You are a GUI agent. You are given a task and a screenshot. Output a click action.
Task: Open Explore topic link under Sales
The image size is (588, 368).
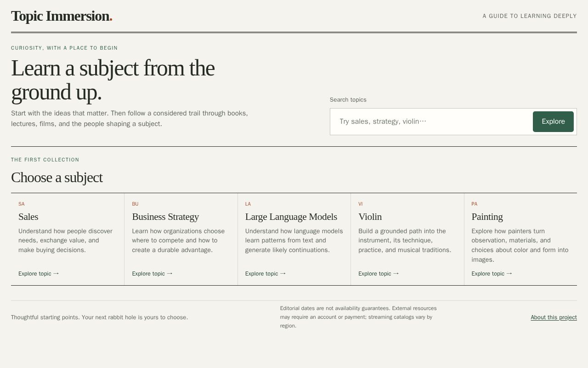(x=39, y=274)
